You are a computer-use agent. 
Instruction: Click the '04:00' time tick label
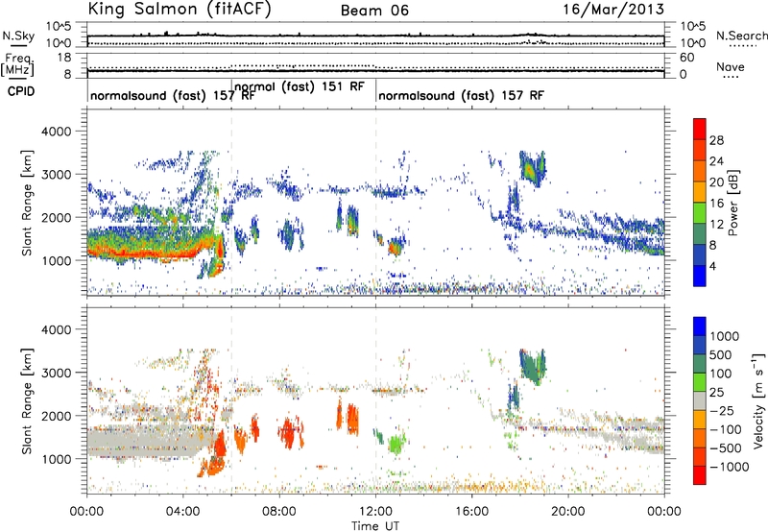click(x=183, y=512)
